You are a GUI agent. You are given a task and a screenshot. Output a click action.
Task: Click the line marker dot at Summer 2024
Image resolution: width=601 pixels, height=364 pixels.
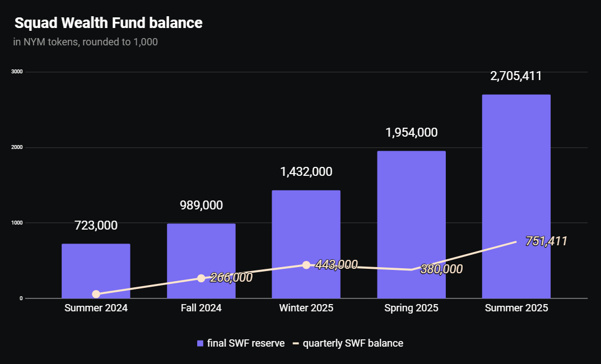pos(96,294)
